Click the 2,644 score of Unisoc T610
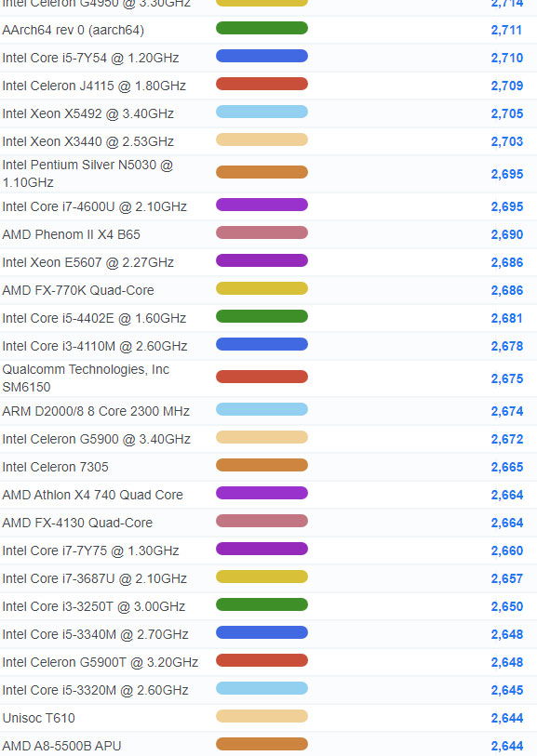This screenshot has height=756, width=537. pyautogui.click(x=507, y=720)
